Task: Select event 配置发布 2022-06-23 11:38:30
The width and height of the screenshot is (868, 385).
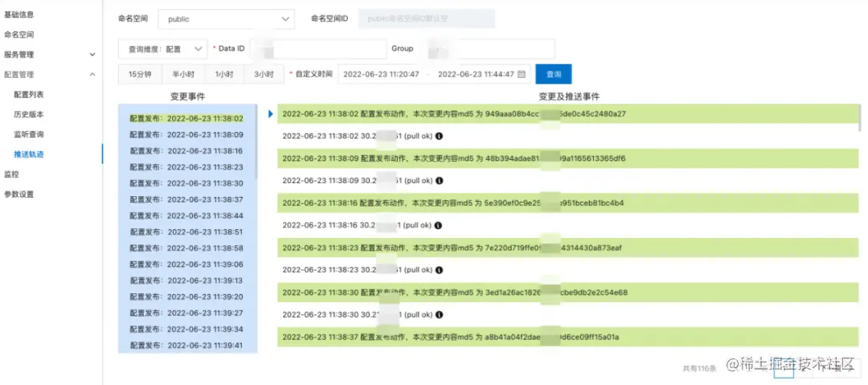Action: tap(186, 182)
